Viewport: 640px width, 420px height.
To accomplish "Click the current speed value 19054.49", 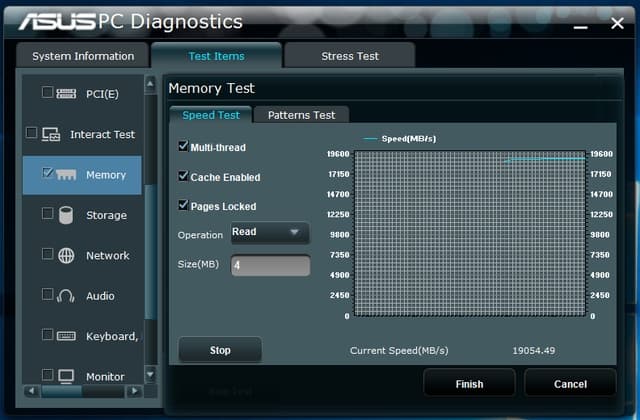I will pos(533,350).
